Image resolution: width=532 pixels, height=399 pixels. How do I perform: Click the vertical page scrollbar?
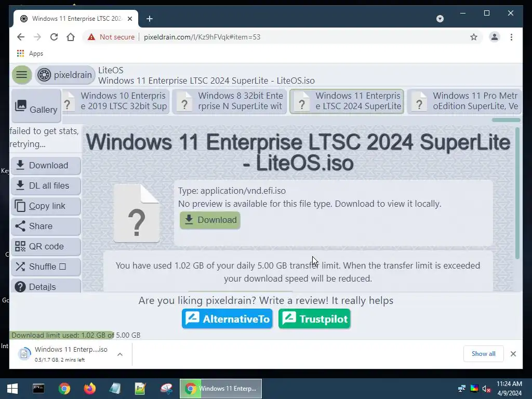pyautogui.click(x=517, y=193)
